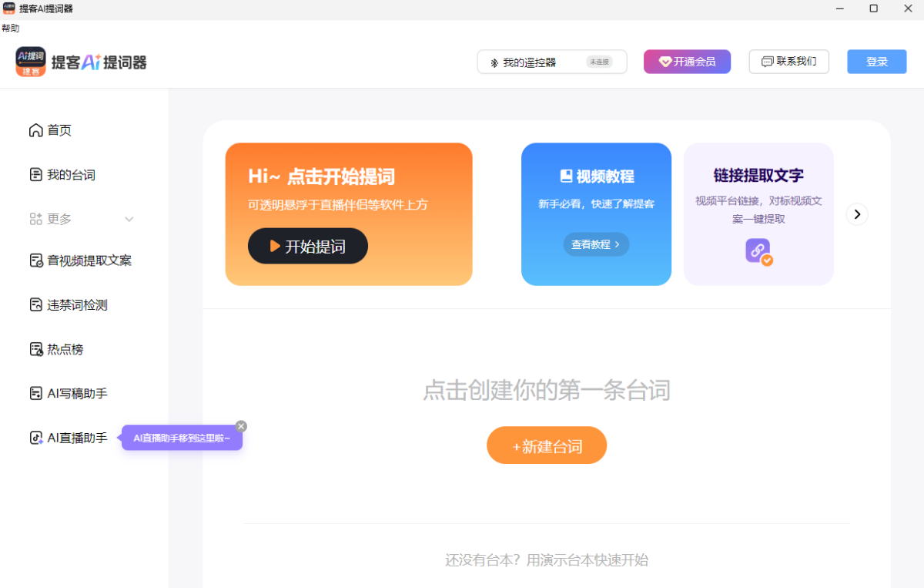Screen dimensions: 924x588
Task: Click the bluetooth remote control icon
Action: coord(495,62)
